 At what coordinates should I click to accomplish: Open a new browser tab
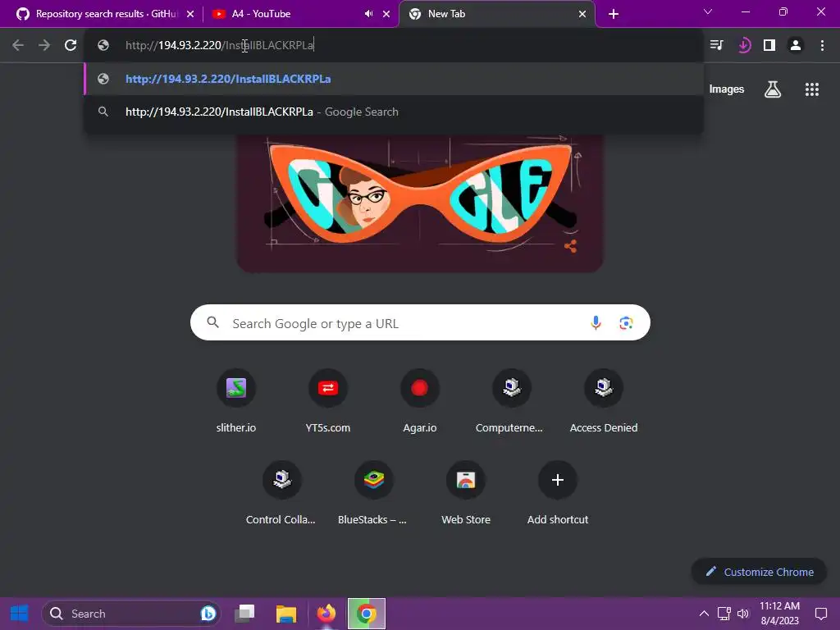pyautogui.click(x=614, y=14)
